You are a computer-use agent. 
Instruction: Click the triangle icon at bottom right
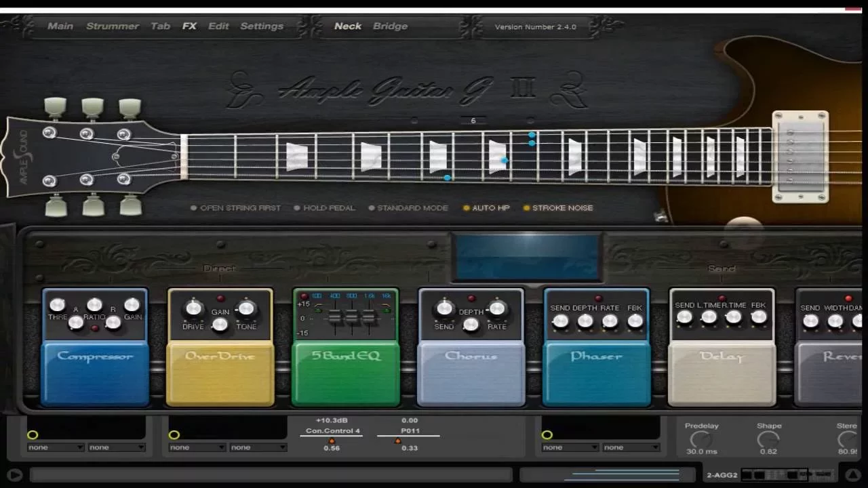[x=853, y=474]
